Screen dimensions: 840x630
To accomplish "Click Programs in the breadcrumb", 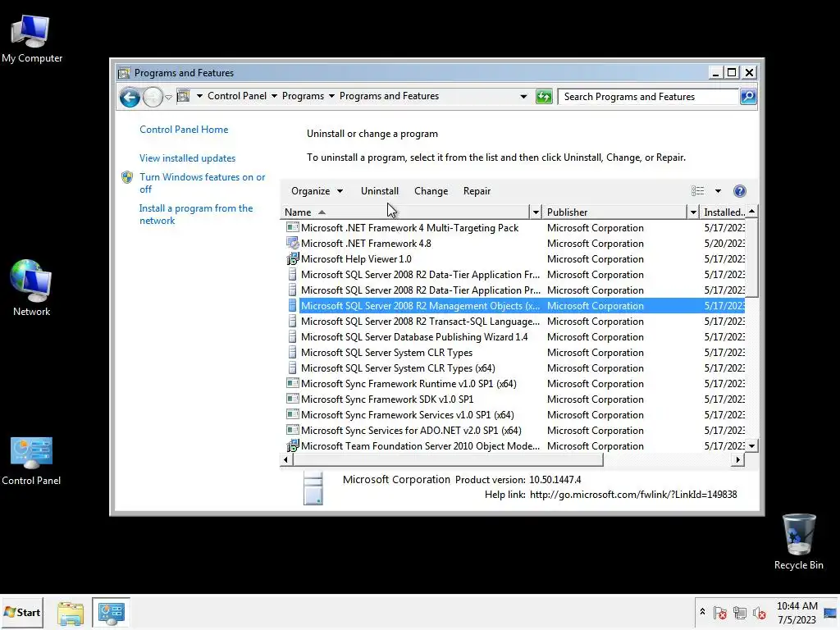I will pyautogui.click(x=303, y=96).
